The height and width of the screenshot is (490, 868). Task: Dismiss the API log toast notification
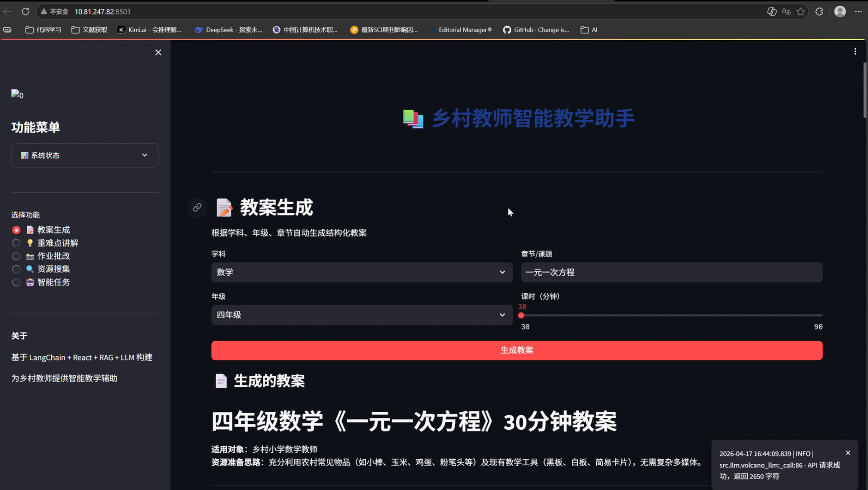point(848,453)
